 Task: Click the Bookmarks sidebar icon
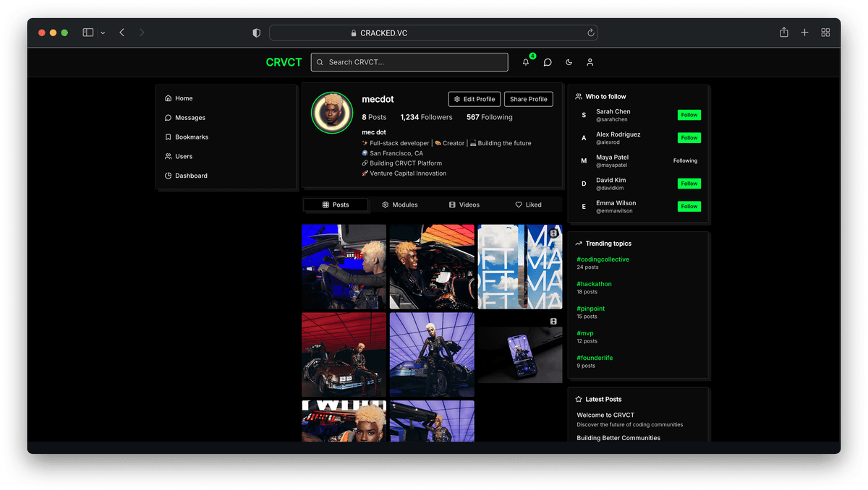(168, 137)
